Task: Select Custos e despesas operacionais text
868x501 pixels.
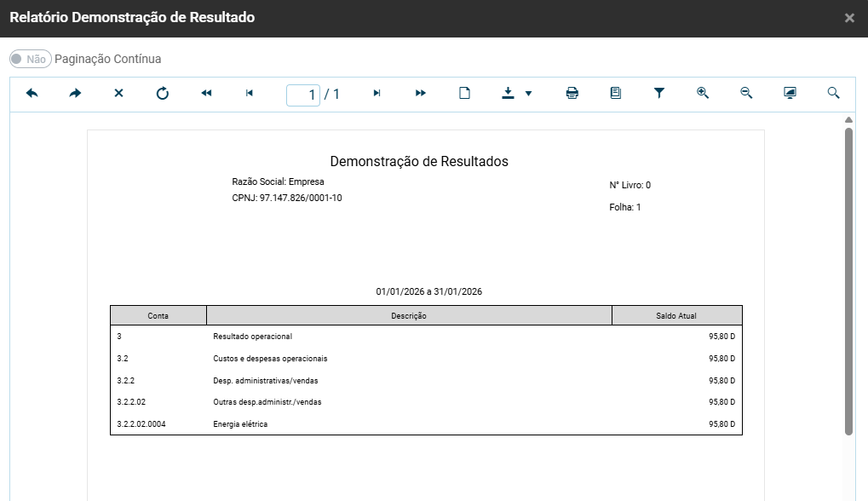Action: pyautogui.click(x=270, y=359)
